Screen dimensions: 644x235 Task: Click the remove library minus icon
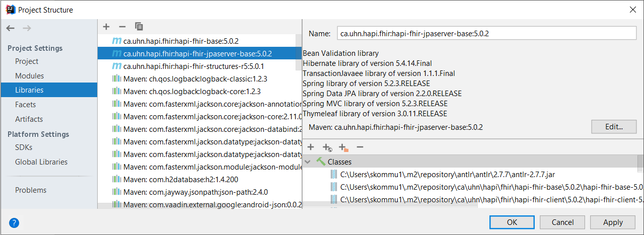[122, 26]
